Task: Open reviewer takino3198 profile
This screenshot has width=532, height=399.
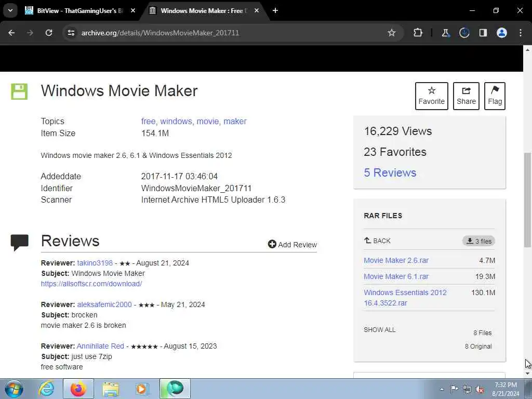Action: click(x=95, y=263)
